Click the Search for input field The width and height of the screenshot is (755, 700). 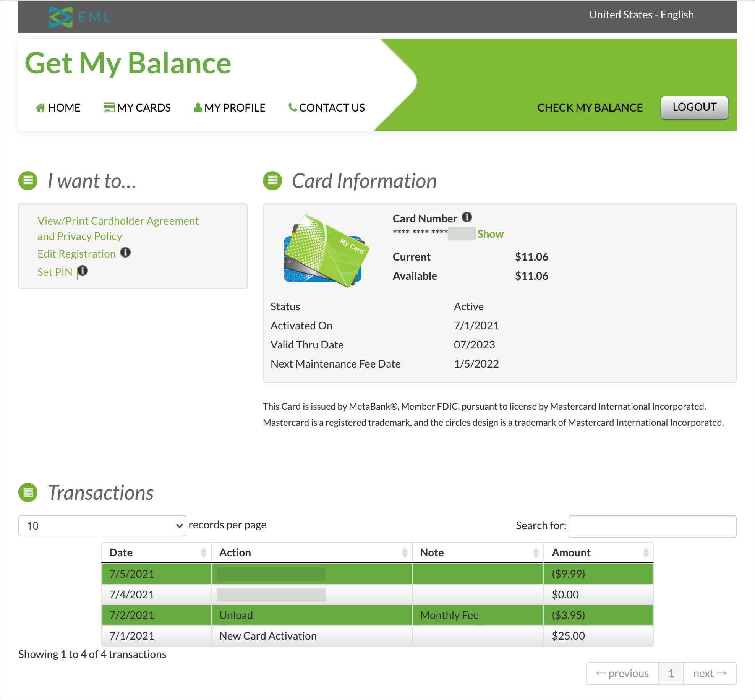[x=652, y=526]
